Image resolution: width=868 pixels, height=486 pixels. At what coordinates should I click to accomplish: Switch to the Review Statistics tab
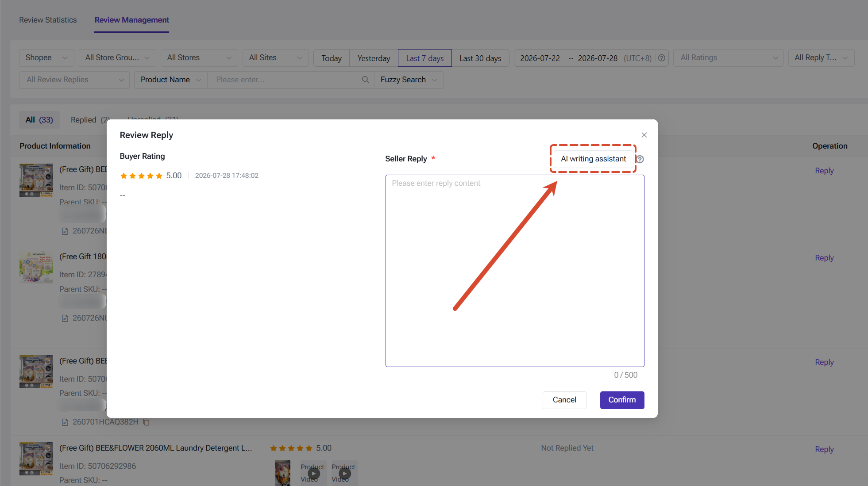pos(48,20)
